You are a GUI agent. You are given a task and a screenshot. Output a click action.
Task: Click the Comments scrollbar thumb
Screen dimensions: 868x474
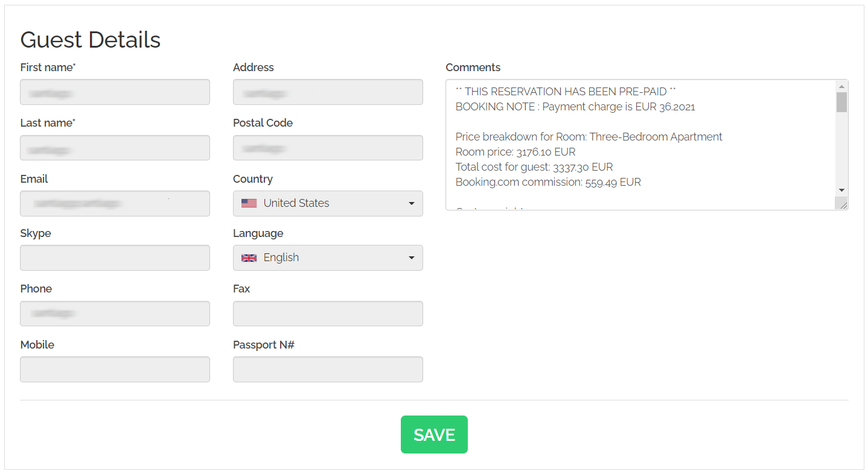[841, 103]
